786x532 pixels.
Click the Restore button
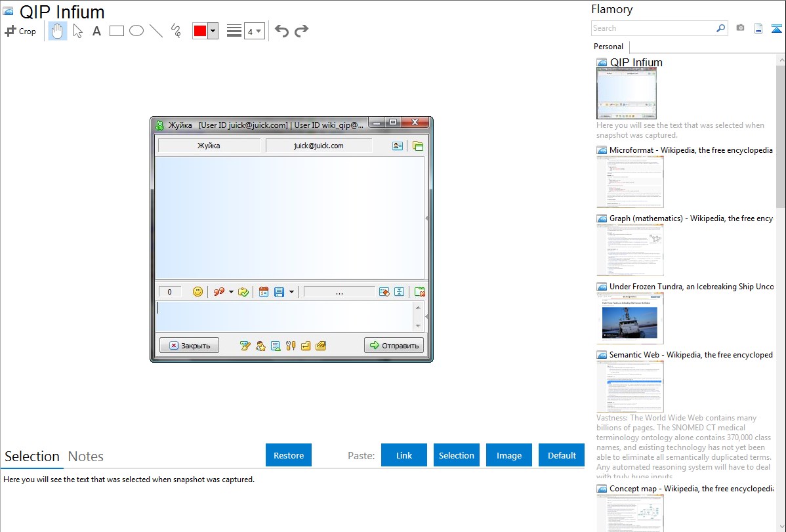click(x=289, y=455)
